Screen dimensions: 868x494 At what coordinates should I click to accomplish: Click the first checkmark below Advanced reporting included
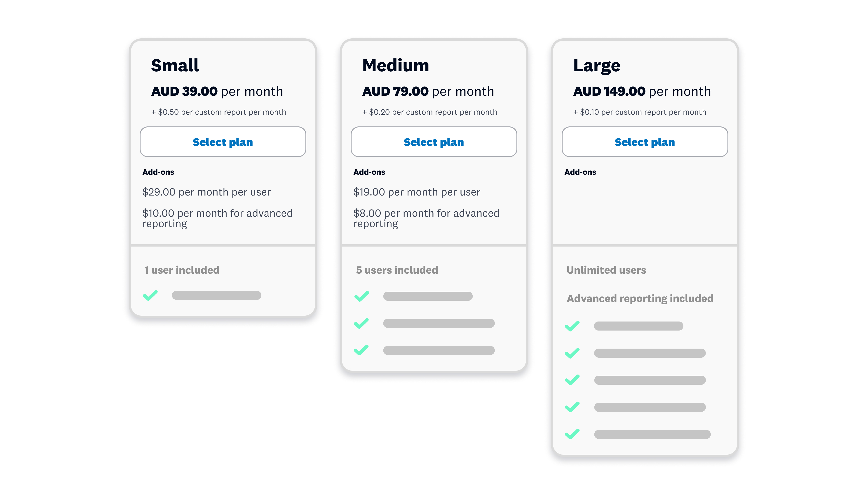(x=572, y=326)
